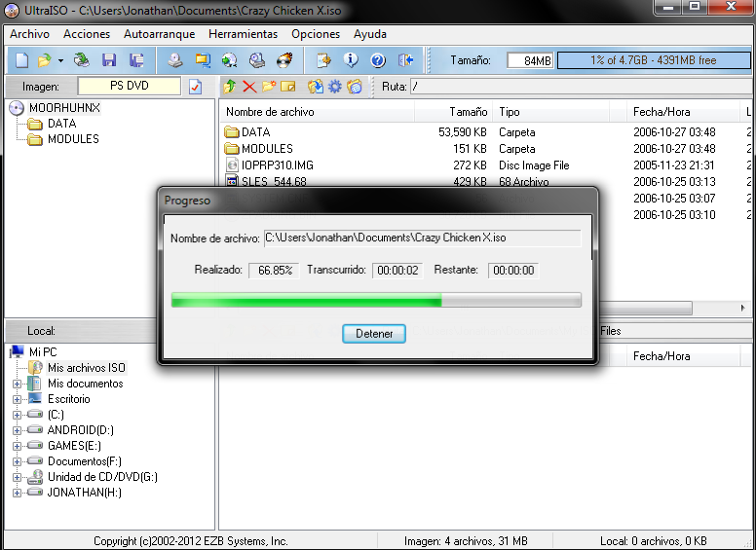Click the image properties checkmark icon beside PS DVD
Viewport: 756px width, 550px height.
[x=195, y=87]
